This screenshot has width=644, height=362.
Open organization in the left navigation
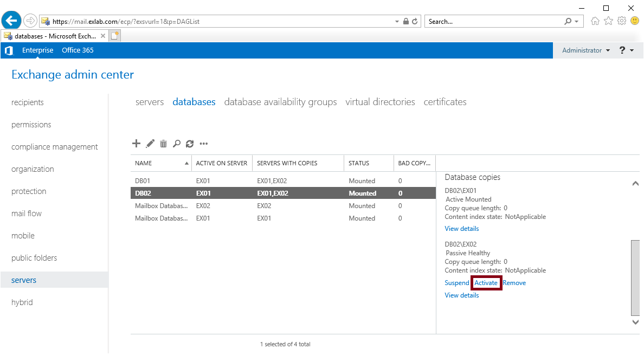tap(33, 169)
